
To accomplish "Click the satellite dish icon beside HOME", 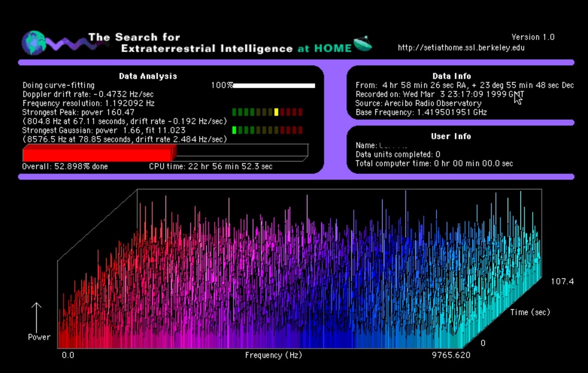I will coord(363,45).
